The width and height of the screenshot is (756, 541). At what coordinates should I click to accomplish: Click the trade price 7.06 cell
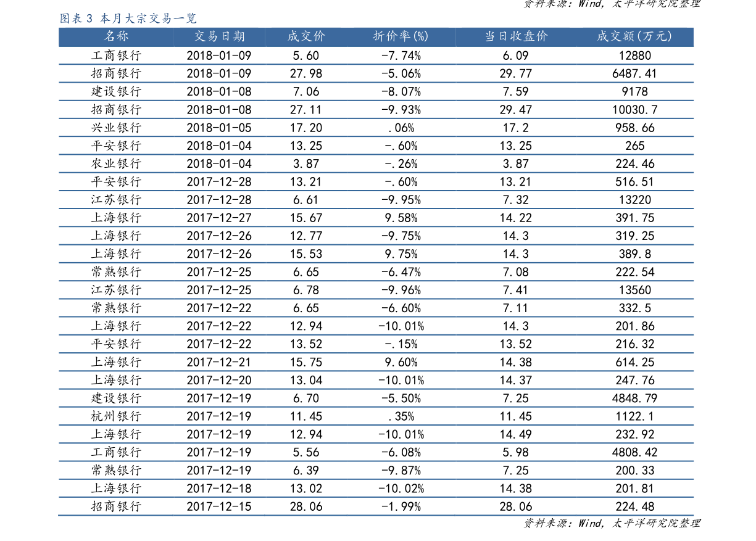pyautogui.click(x=306, y=91)
